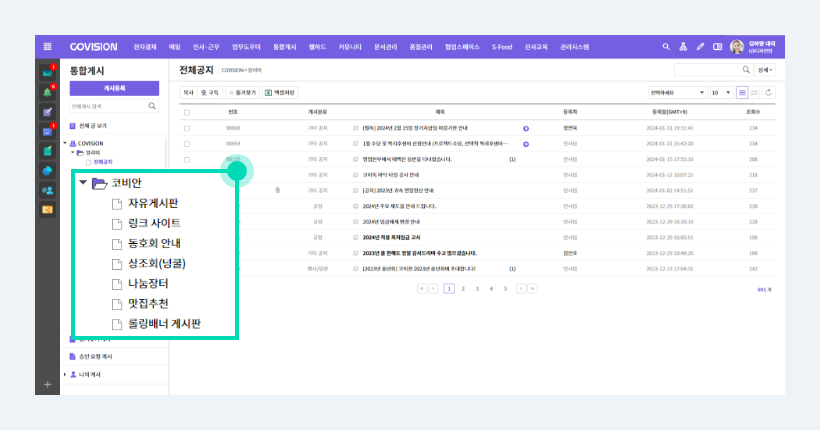Switch to grid view icon
820x430 pixels.
coord(754,93)
